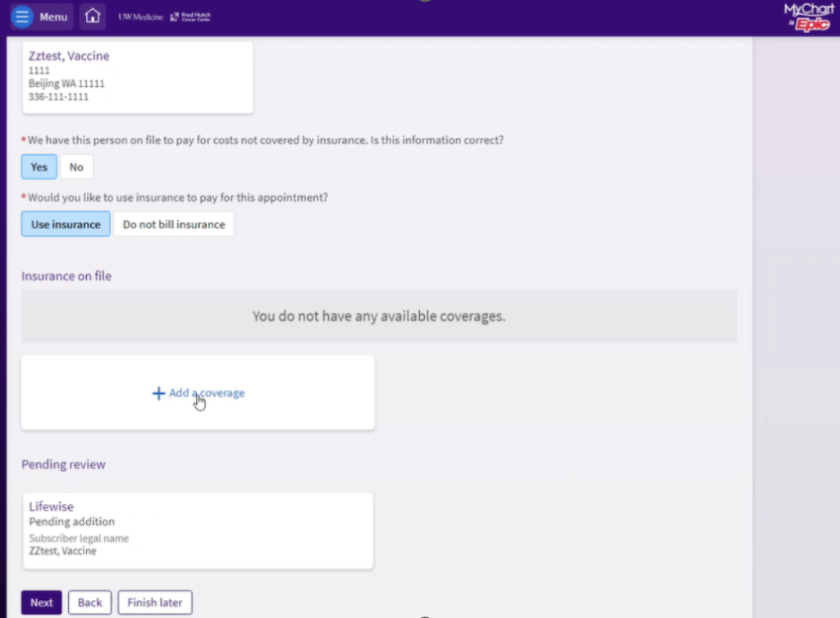Open the Lifewise pending coverage card

[198, 531]
